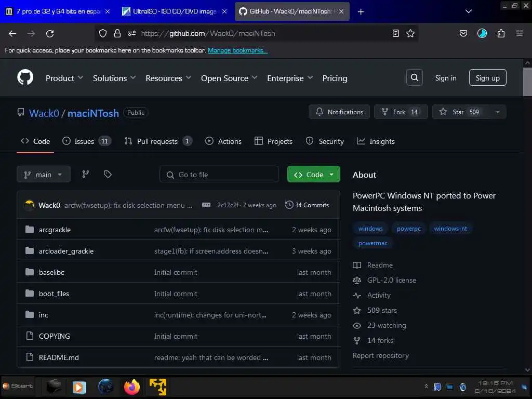532x399 pixels.
Task: Open the boot_files folder
Action: coord(54,294)
